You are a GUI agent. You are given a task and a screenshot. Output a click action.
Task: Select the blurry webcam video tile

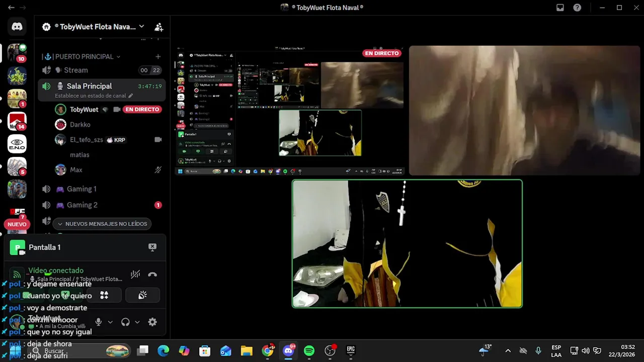(524, 111)
